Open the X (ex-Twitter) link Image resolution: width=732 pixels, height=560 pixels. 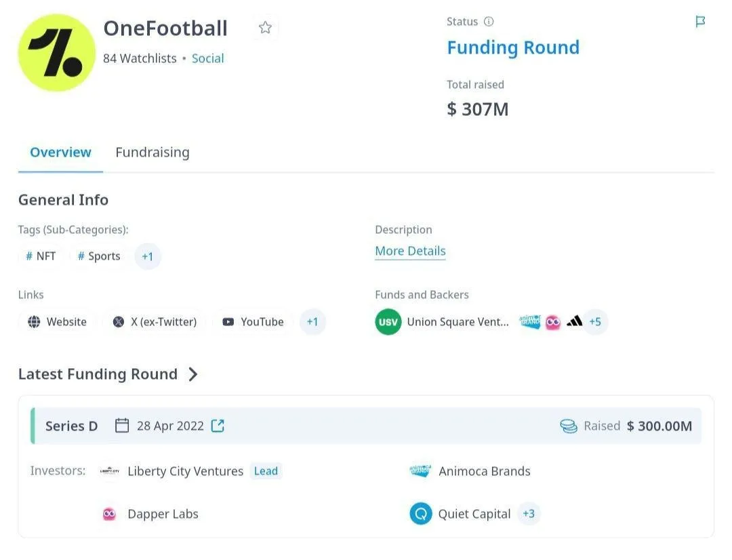click(155, 322)
